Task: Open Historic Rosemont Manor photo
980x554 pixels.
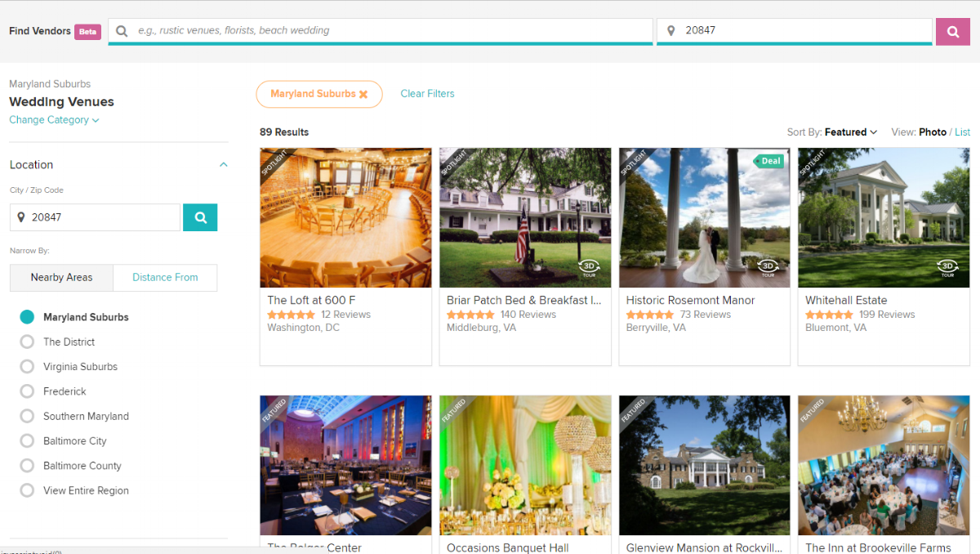Action: pyautogui.click(x=705, y=217)
